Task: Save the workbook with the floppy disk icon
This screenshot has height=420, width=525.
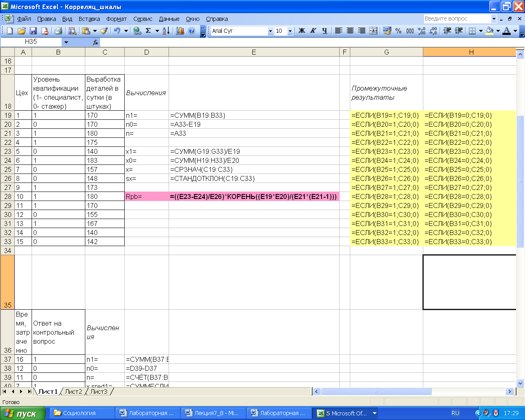Action: [x=33, y=31]
